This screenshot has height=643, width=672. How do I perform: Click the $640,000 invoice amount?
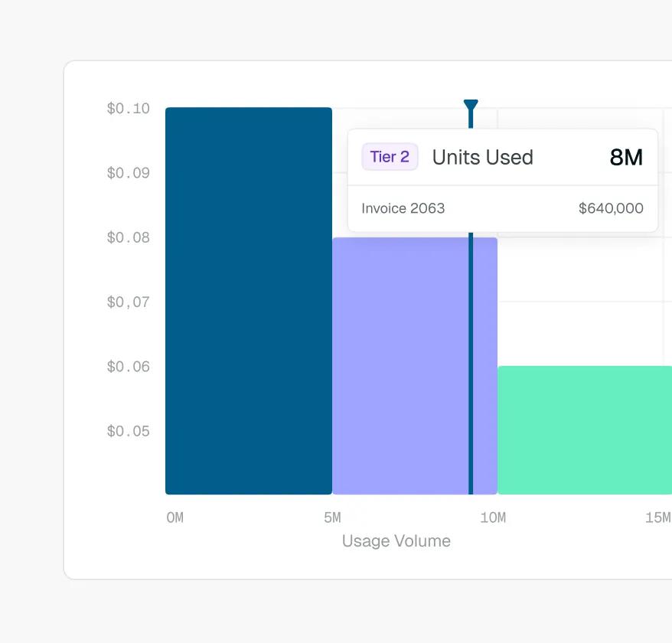coord(611,208)
